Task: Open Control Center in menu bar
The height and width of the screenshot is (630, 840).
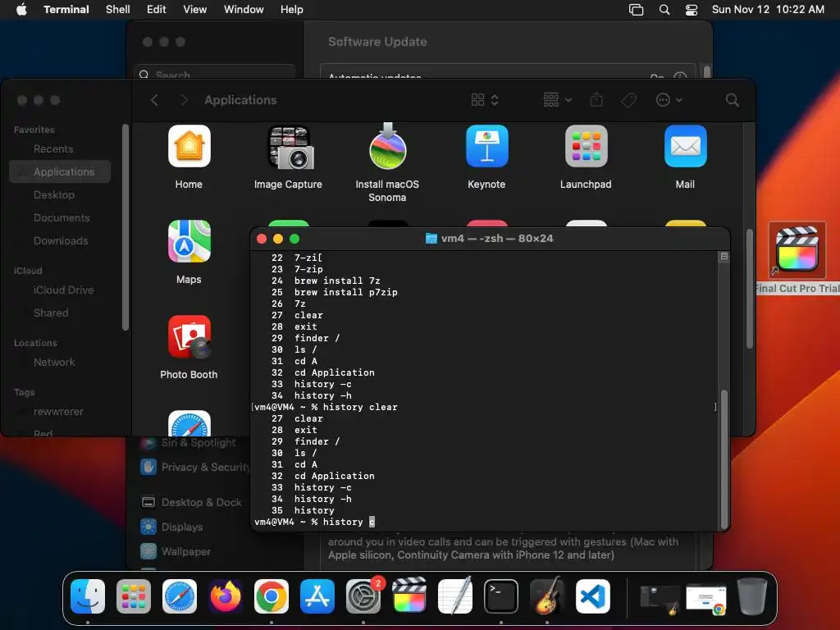Action: (x=692, y=10)
